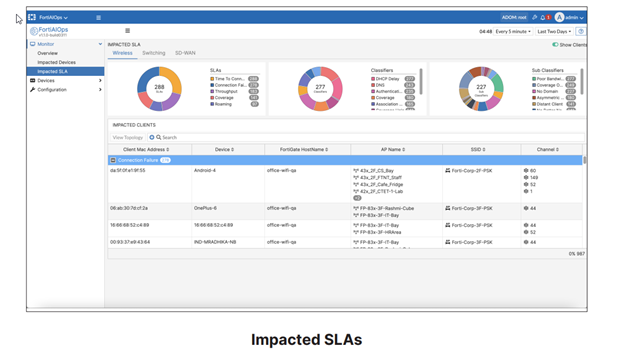Viewport: 624px width, 361px height.
Task: Click the admin avatar icon
Action: tap(559, 18)
